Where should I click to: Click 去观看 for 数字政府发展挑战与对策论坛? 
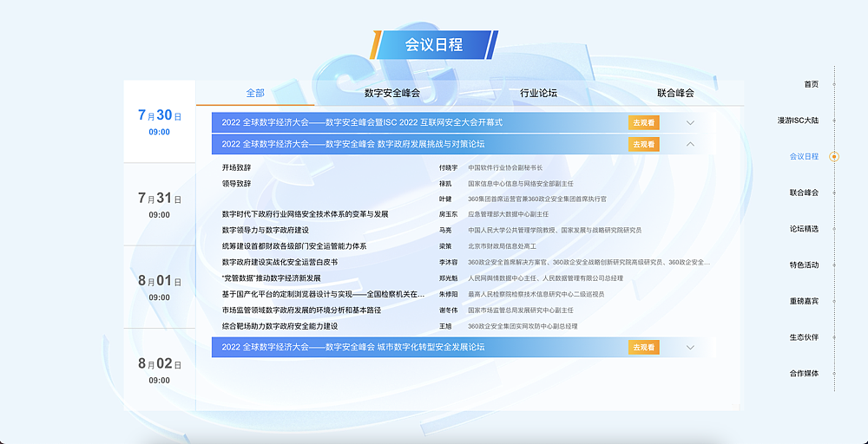(643, 144)
